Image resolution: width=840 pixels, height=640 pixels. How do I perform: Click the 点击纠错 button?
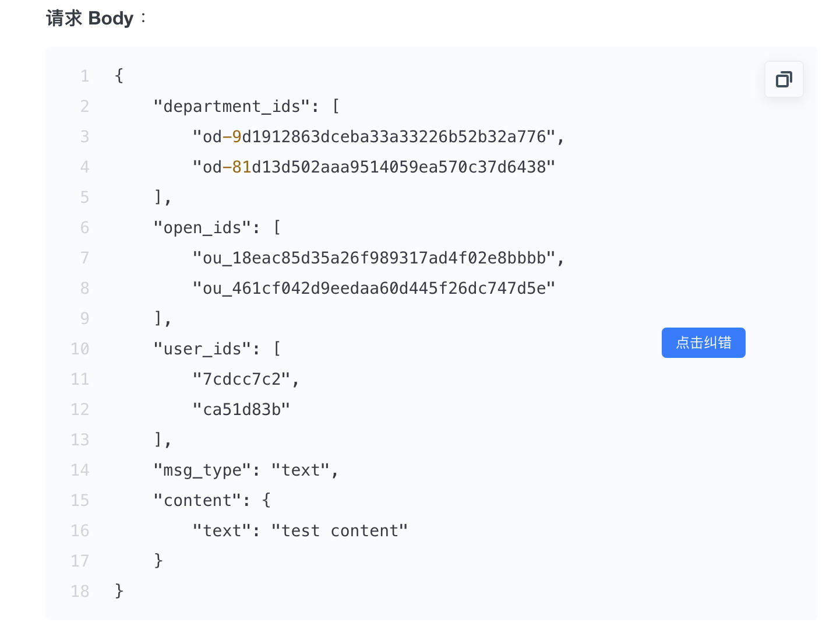(703, 343)
